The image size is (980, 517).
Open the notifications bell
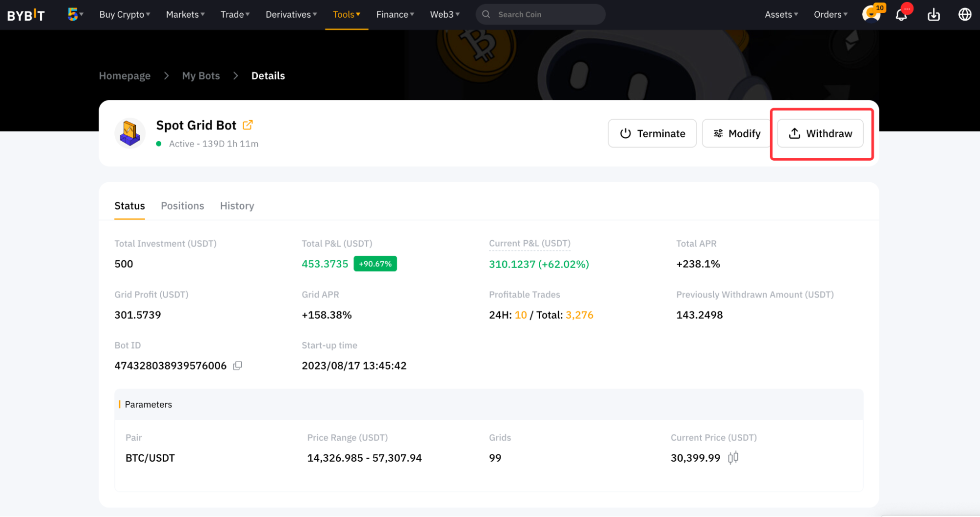pos(901,15)
